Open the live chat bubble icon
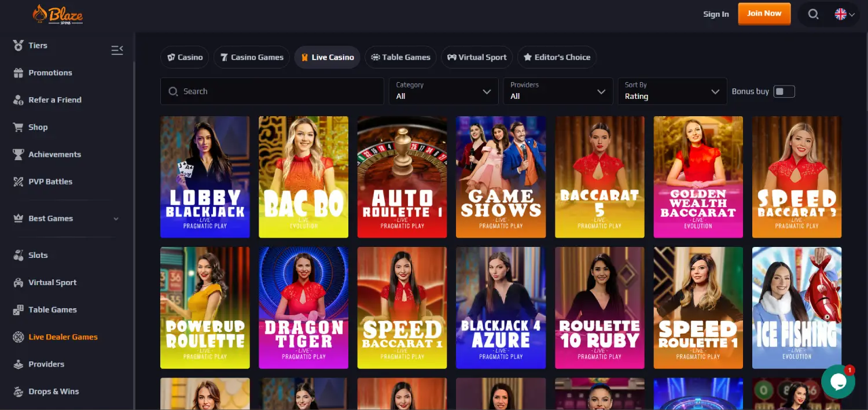This screenshot has height=410, width=868. [838, 382]
